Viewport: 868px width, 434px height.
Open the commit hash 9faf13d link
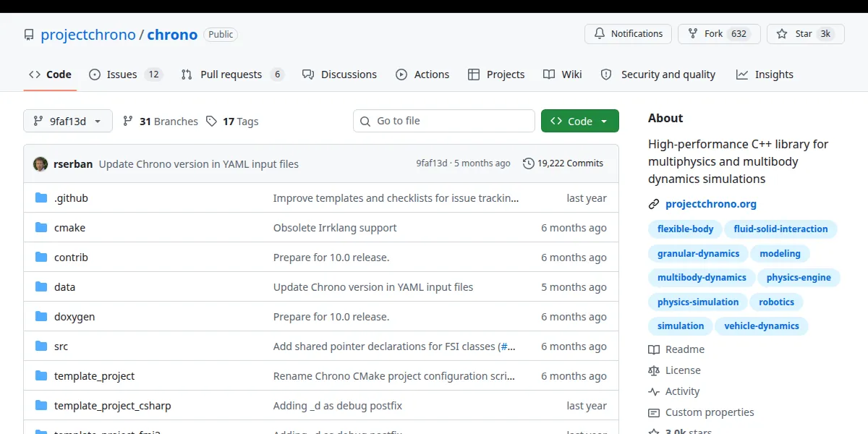[x=432, y=163]
